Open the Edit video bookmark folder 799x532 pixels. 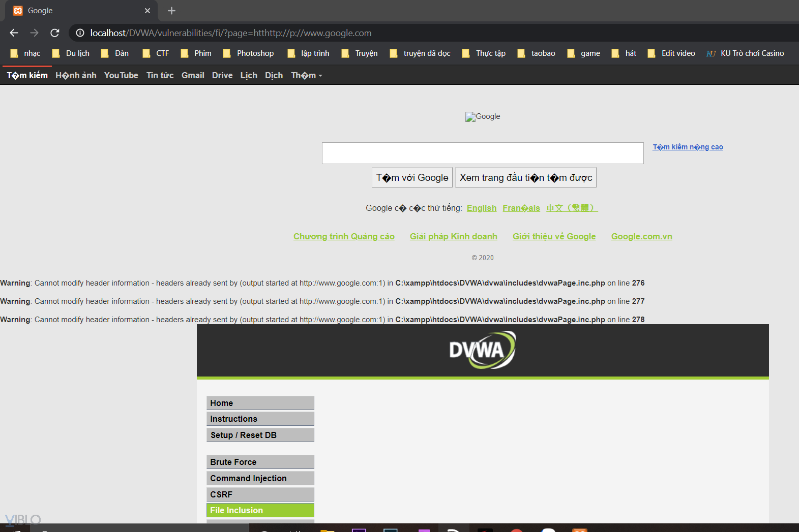tap(671, 53)
